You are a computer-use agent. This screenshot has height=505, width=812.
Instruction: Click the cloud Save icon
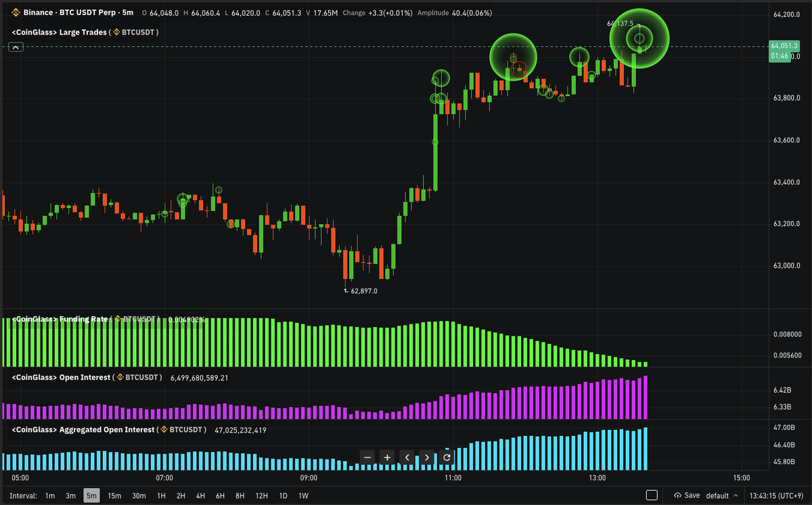coord(677,496)
